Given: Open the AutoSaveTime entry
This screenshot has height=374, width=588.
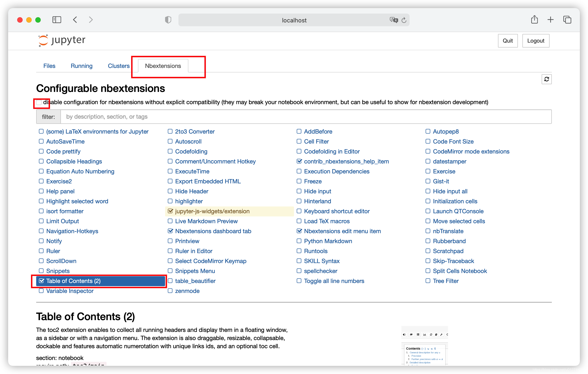Looking at the screenshot, I should click(x=65, y=141).
